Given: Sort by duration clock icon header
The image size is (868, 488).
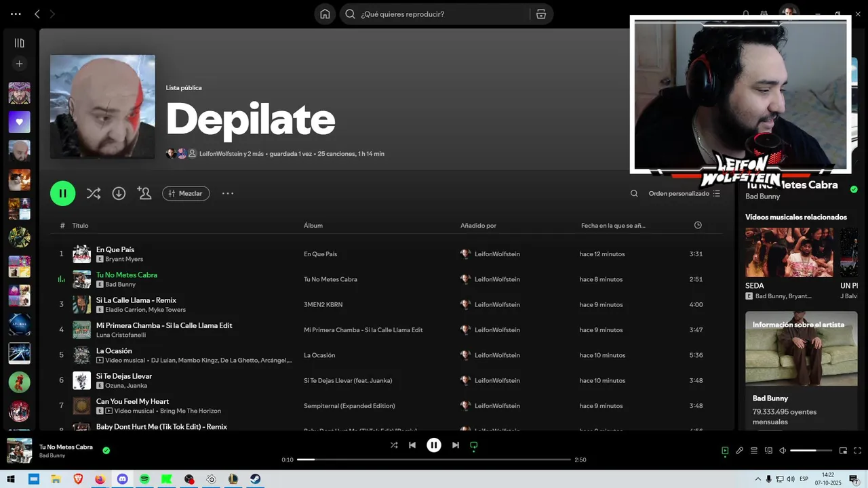Looking at the screenshot, I should (x=698, y=225).
